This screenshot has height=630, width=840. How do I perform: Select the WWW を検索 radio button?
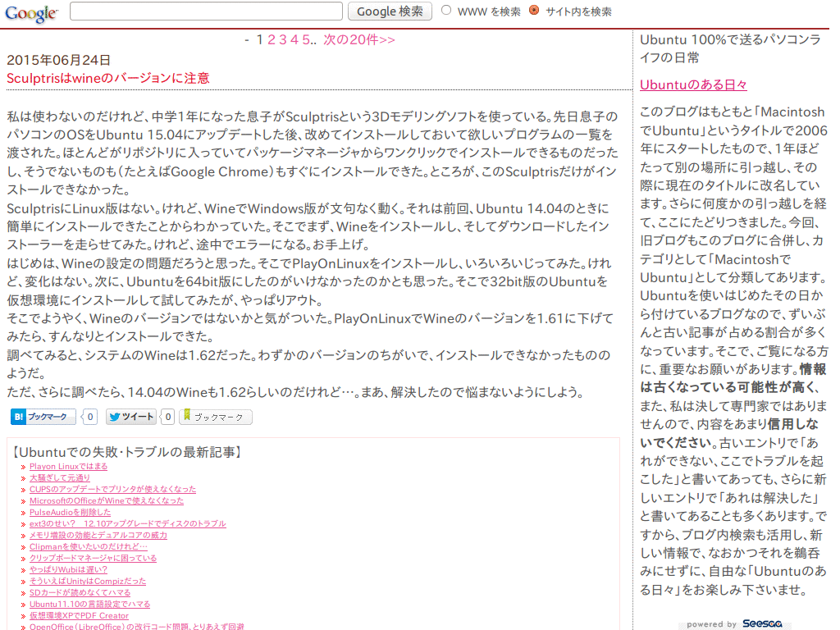tap(446, 10)
